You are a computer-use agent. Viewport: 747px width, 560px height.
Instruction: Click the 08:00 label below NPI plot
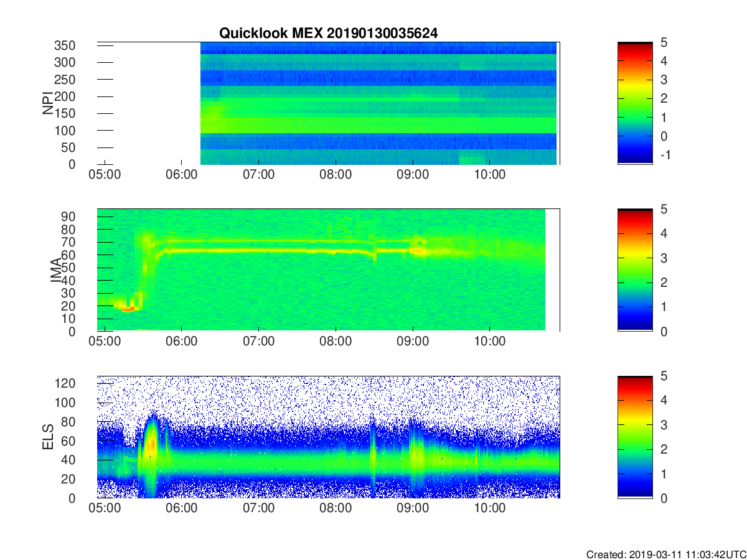coord(336,175)
